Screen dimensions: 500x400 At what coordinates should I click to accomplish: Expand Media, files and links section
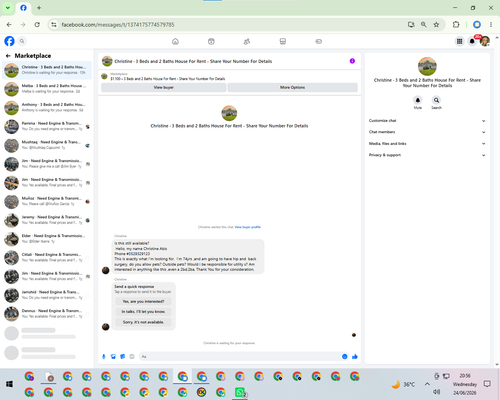click(x=427, y=144)
